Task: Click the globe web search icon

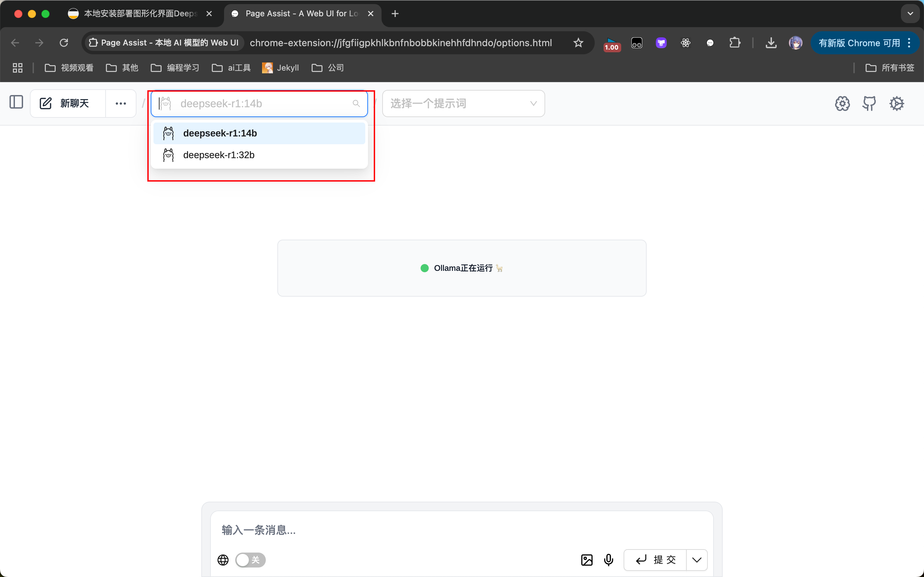Action: click(x=223, y=560)
